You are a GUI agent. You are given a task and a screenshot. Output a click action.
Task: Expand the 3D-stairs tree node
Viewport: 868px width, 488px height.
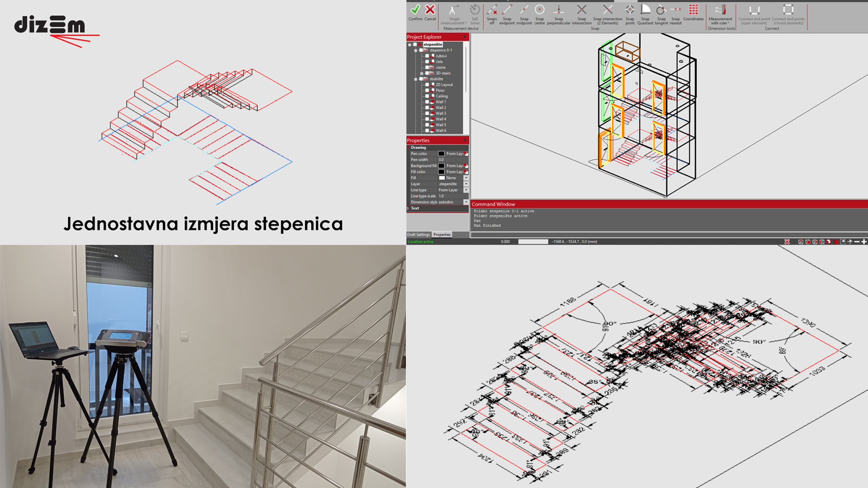point(422,73)
